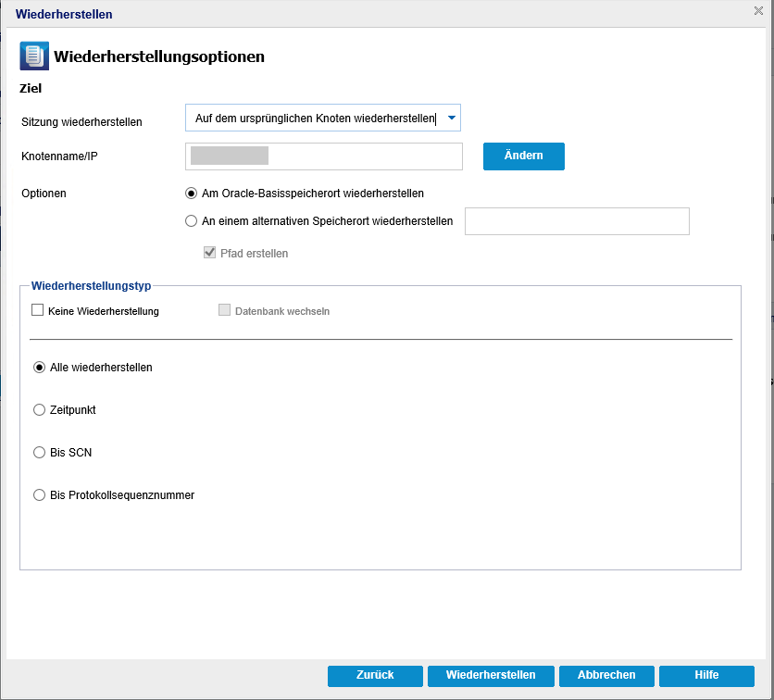This screenshot has width=774, height=700.
Task: Click the alternative Speicherort path field
Action: [577, 221]
